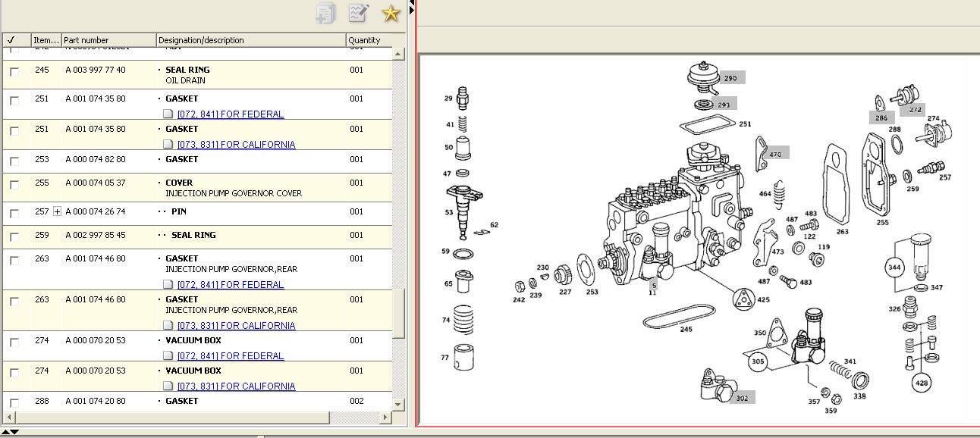Check the box for COVER item 255

(14, 185)
